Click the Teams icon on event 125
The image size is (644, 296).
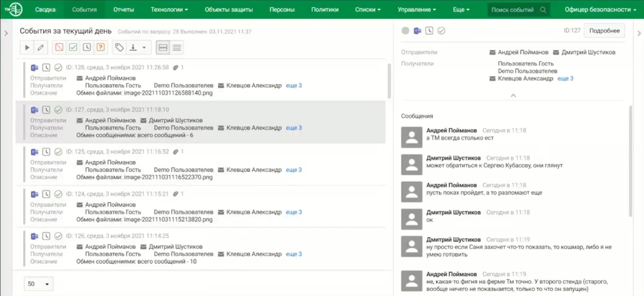point(35,152)
